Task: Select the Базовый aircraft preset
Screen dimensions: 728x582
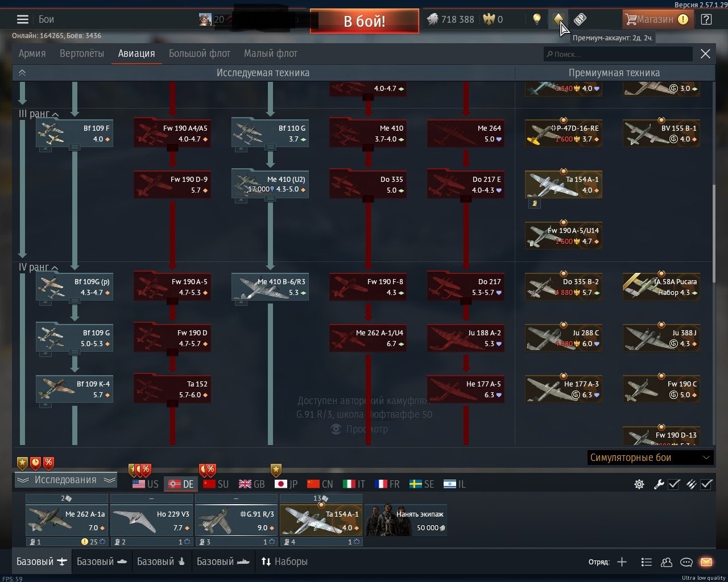Action: [42, 562]
